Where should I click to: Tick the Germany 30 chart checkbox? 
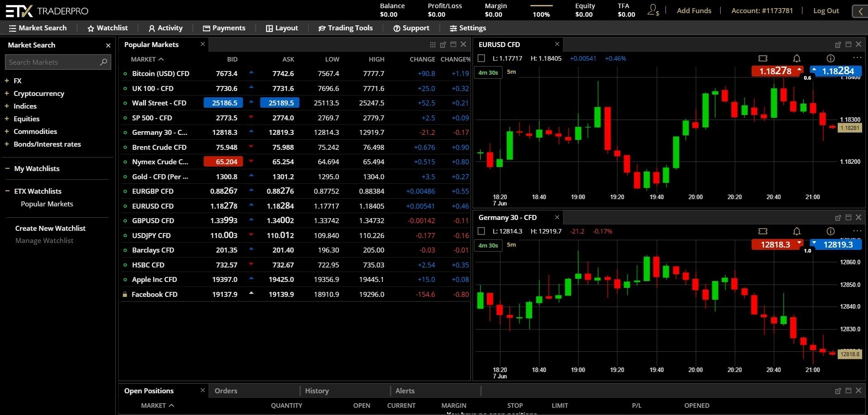[x=481, y=231]
